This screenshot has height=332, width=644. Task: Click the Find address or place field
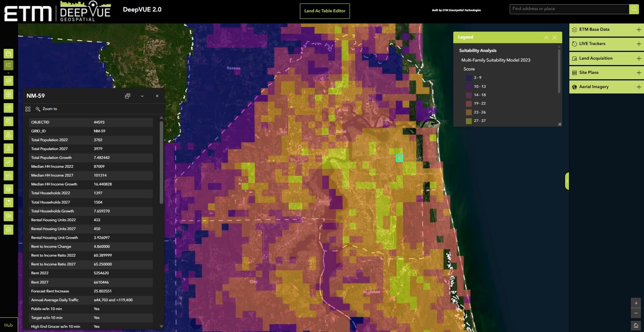(x=569, y=9)
